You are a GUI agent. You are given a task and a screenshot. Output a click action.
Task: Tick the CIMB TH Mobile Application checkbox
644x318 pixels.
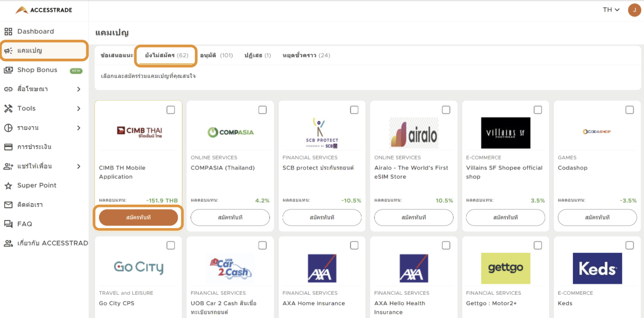[x=171, y=110]
